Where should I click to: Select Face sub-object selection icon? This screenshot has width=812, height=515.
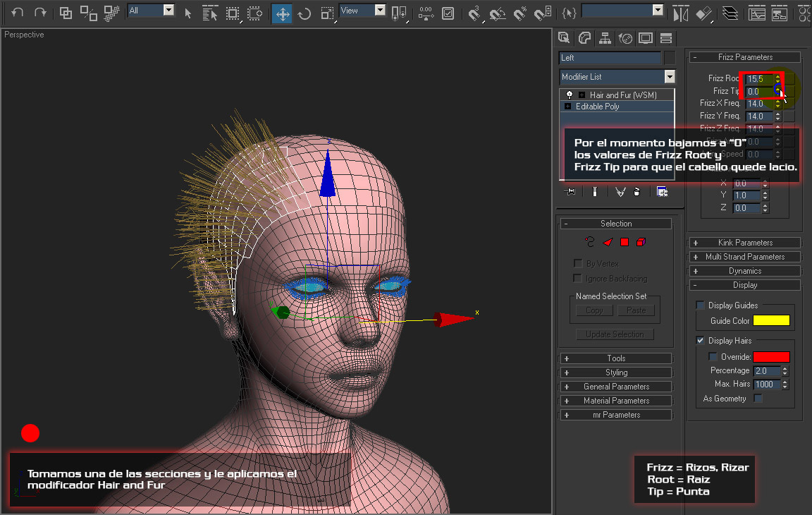[608, 242]
